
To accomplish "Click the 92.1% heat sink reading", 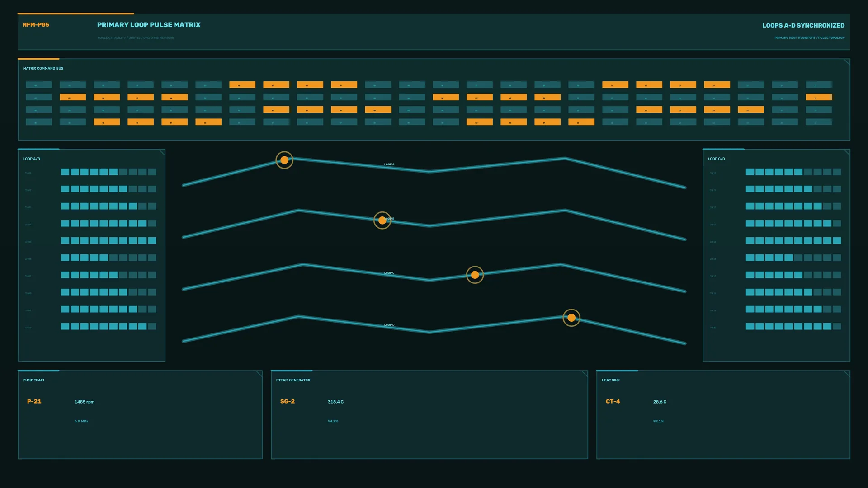I will (658, 421).
